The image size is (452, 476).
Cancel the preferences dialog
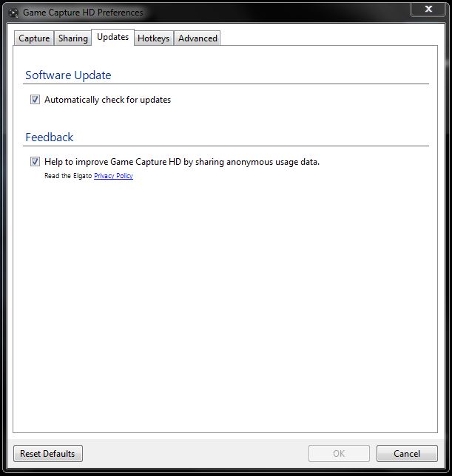(407, 453)
